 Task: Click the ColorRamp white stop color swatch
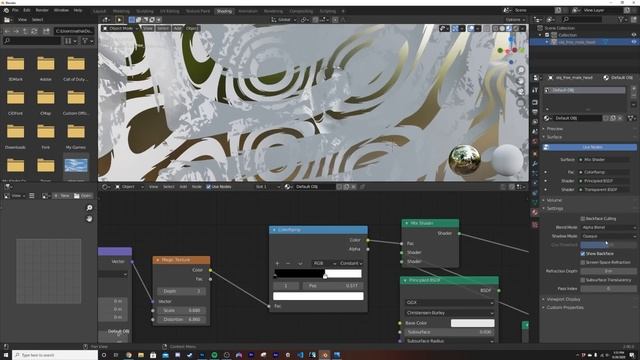pyautogui.click(x=318, y=296)
